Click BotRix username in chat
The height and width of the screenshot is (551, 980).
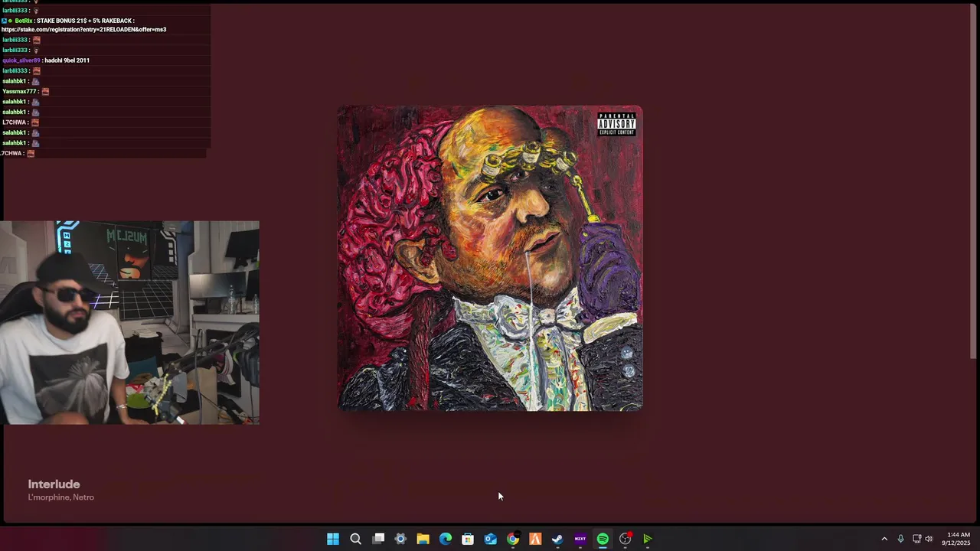point(23,21)
